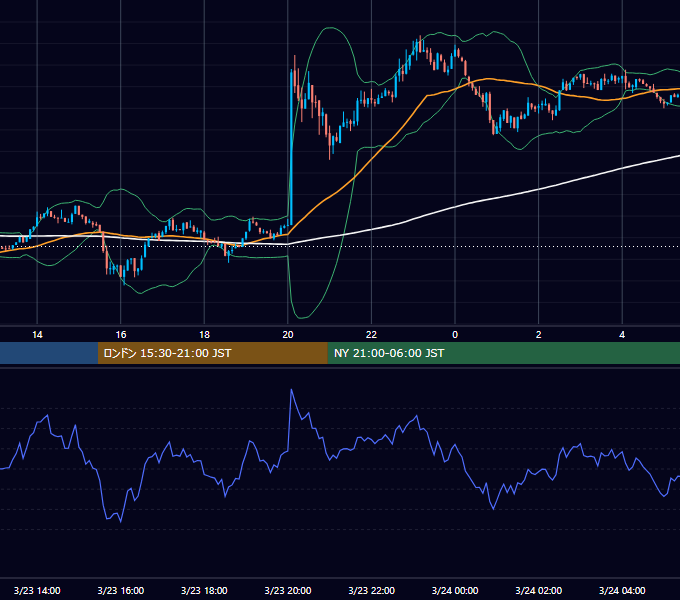680x600 pixels.
Task: Click the hour 22 axis label
Action: (x=372, y=335)
